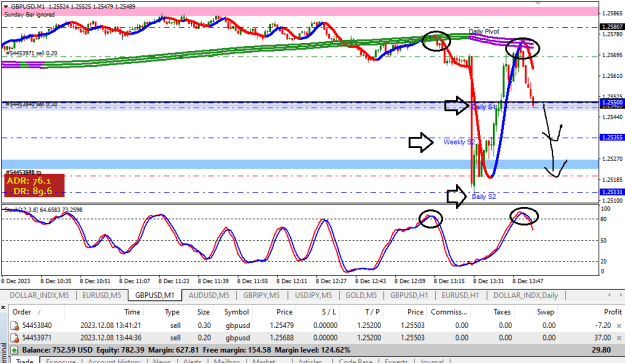625x363 pixels.
Task: Sort orders by the Symbol column header
Action: point(236,312)
